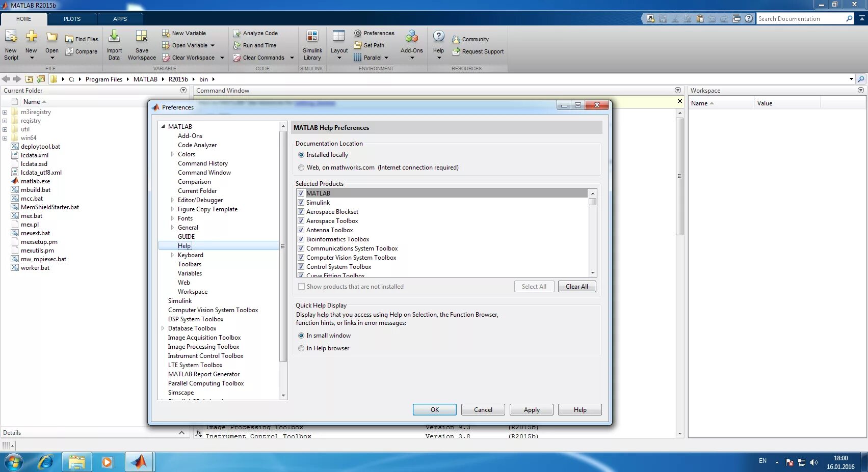Image resolution: width=868 pixels, height=472 pixels.
Task: Open the Layout options icon
Action: pos(338,44)
